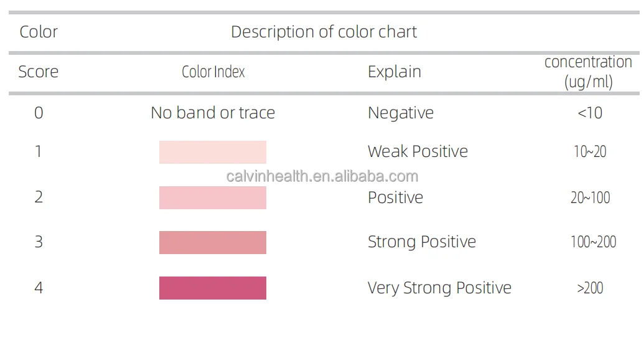
Task: Click the 'No band or trace' cell
Action: click(212, 113)
